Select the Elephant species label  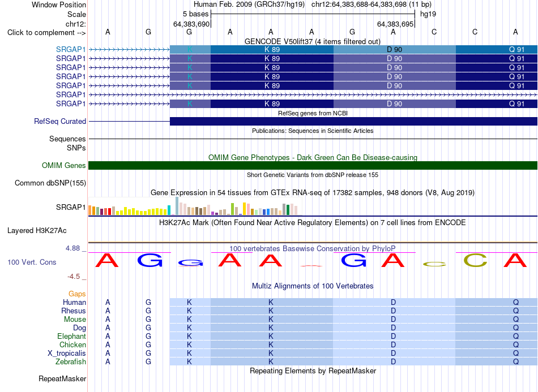(x=71, y=336)
